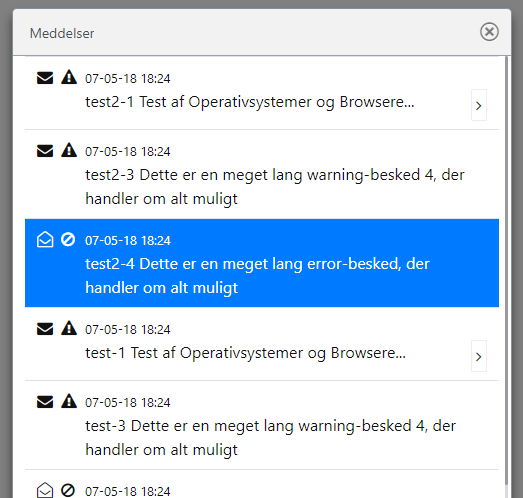The height and width of the screenshot is (498, 523).
Task: Click the envelope icon of test-3 message
Action: click(45, 402)
